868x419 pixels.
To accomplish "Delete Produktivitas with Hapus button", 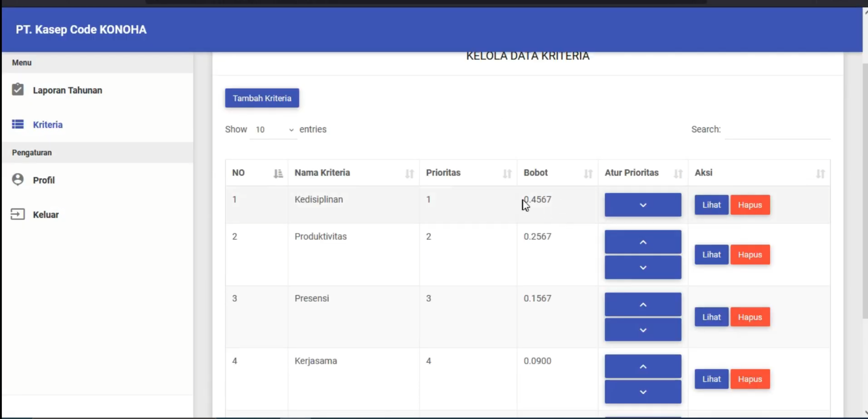I will coord(750,255).
